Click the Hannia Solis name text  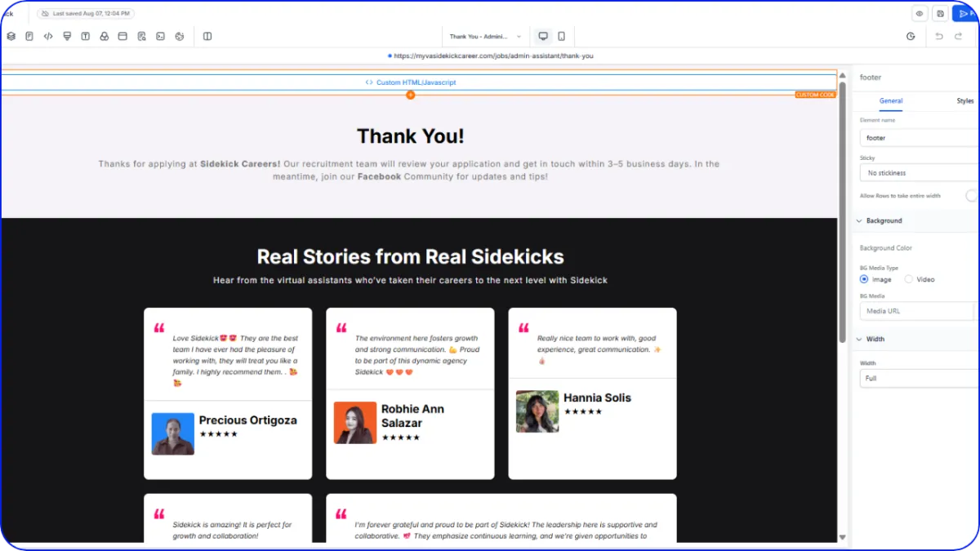[597, 398]
